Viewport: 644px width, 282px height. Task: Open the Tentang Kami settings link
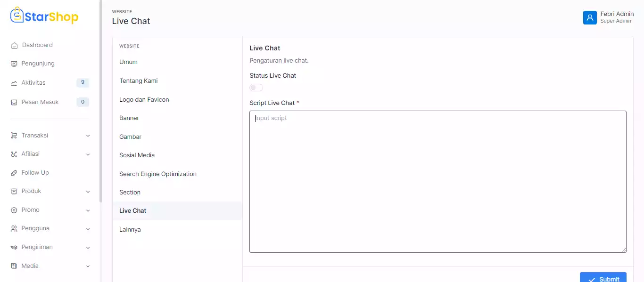(138, 81)
